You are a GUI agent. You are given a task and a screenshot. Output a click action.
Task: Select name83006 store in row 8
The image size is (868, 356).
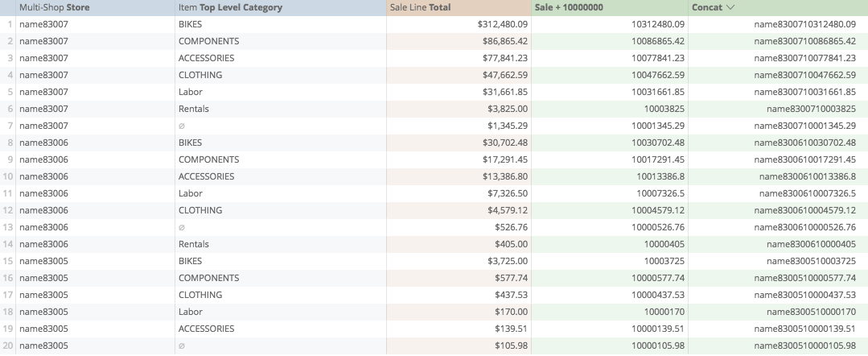pyautogui.click(x=95, y=143)
